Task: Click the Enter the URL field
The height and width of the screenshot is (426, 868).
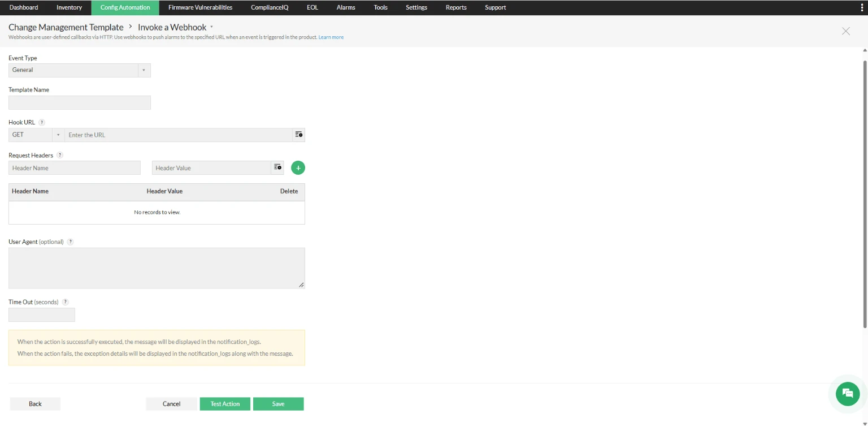Action: click(179, 135)
